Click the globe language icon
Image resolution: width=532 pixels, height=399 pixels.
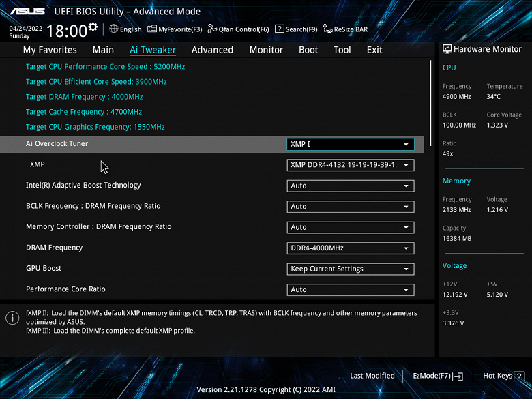click(x=114, y=29)
